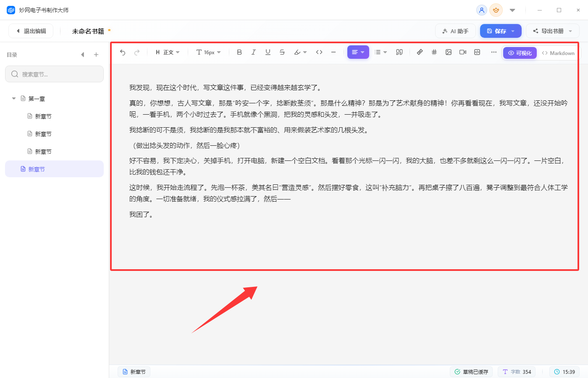Insert inline code with brackets icon

(319, 52)
